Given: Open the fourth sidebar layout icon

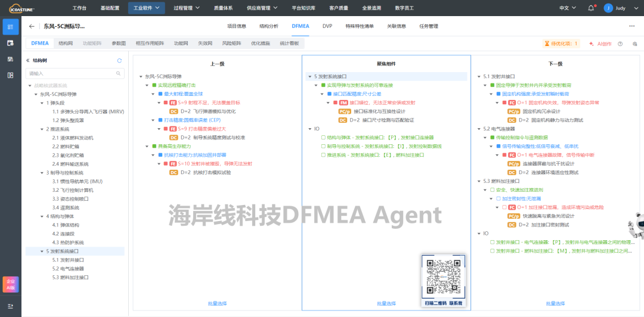Looking at the screenshot, I should point(11,75).
